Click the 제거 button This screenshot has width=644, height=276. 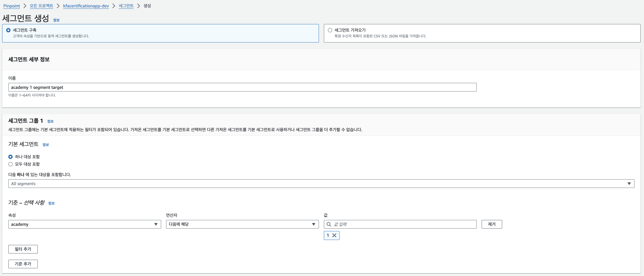pyautogui.click(x=491, y=224)
